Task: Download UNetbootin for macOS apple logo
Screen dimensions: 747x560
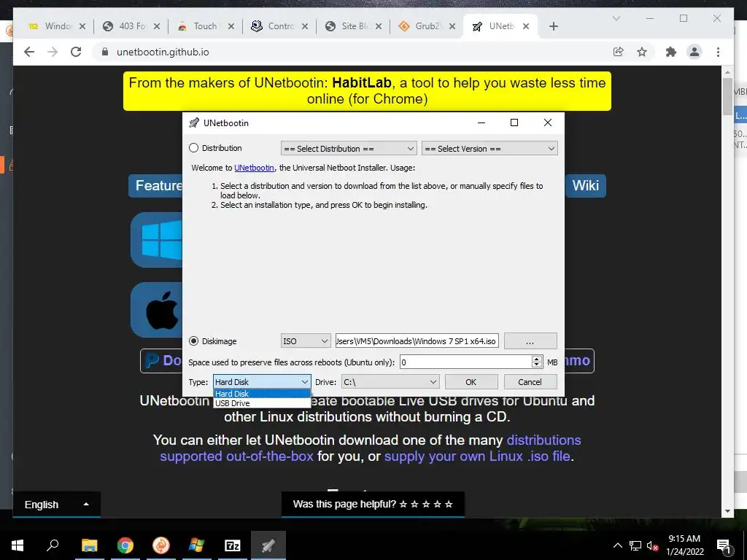Action: [157, 310]
